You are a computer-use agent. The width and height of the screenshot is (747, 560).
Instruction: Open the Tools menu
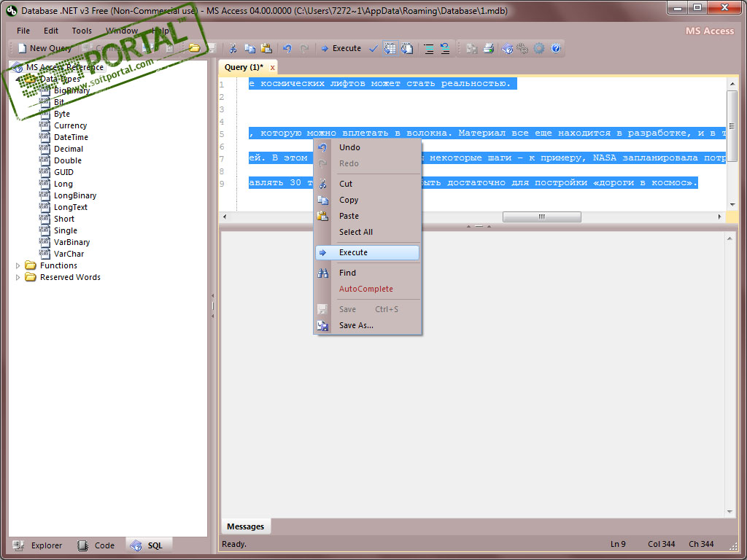tap(82, 31)
